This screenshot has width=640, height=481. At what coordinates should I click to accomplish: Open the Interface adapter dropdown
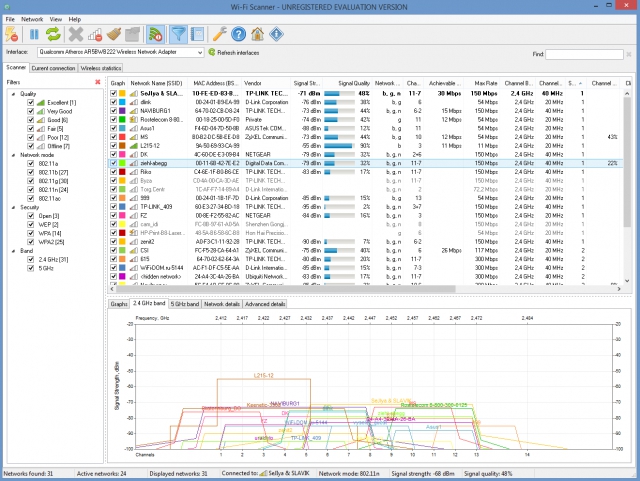tap(200, 52)
